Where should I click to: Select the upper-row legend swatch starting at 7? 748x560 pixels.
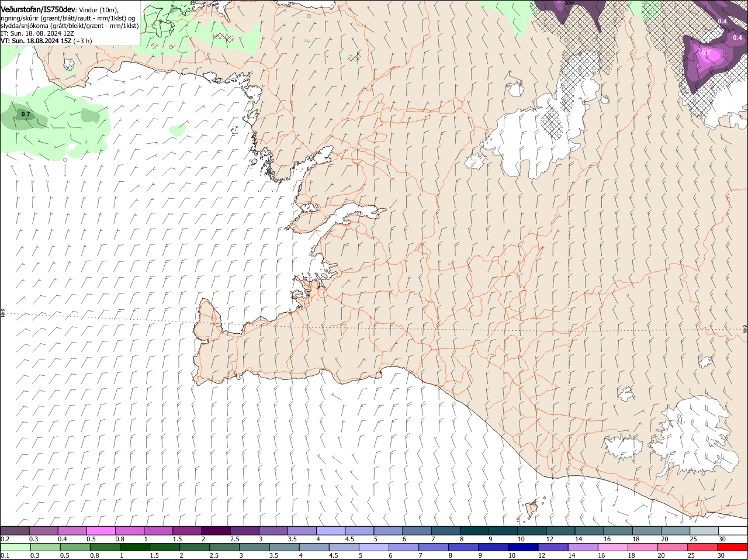coord(446,531)
